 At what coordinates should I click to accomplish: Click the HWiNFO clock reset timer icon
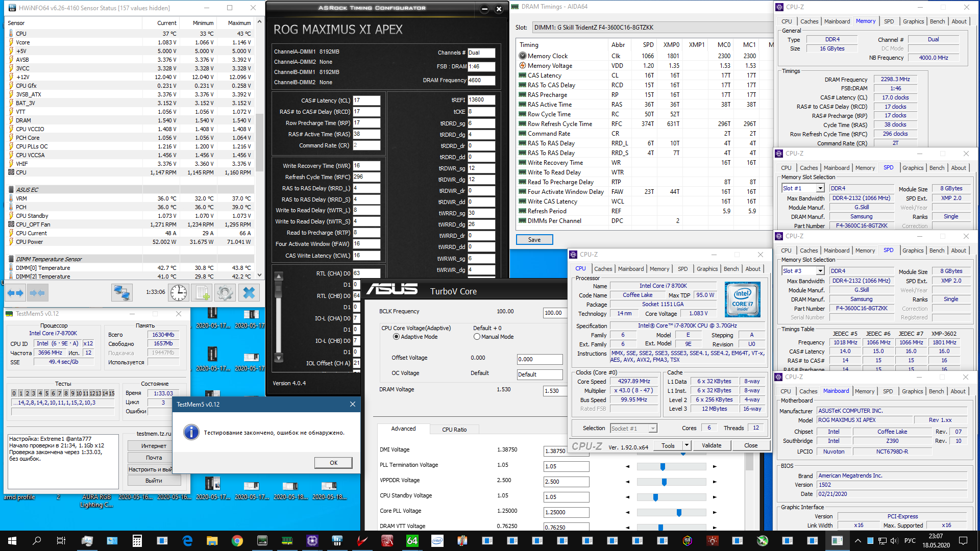pos(178,293)
